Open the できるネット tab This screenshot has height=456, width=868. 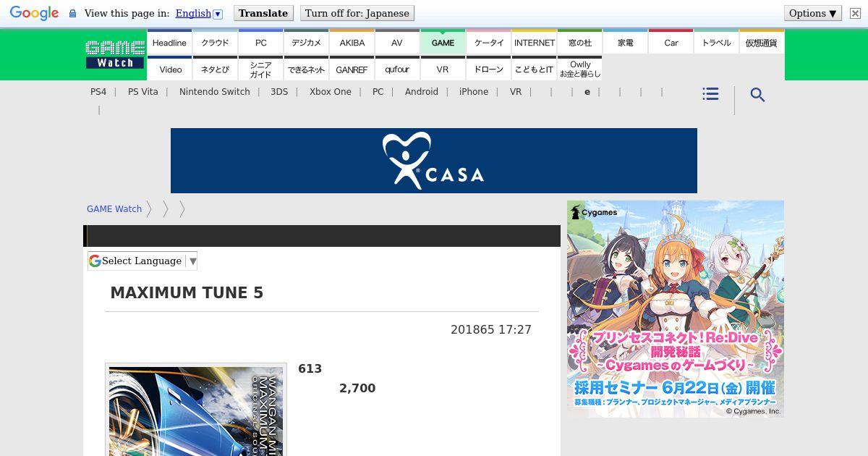click(x=306, y=69)
